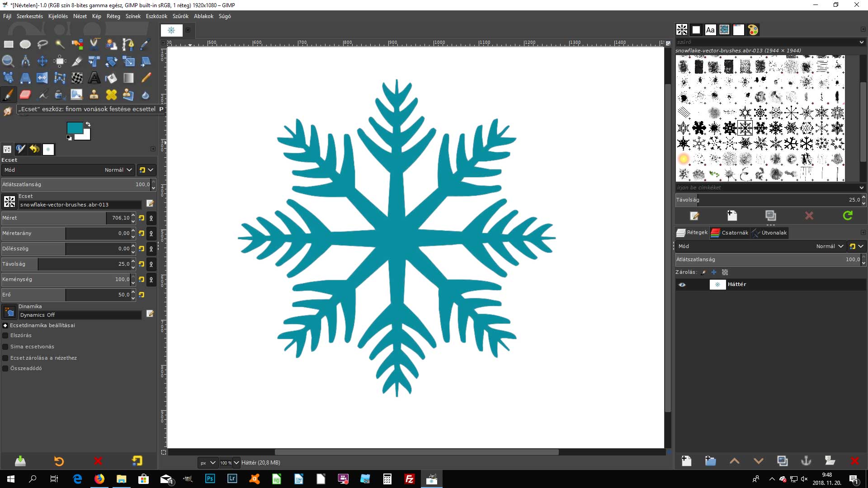
Task: Switch to the Csatornák tab
Action: tap(730, 233)
